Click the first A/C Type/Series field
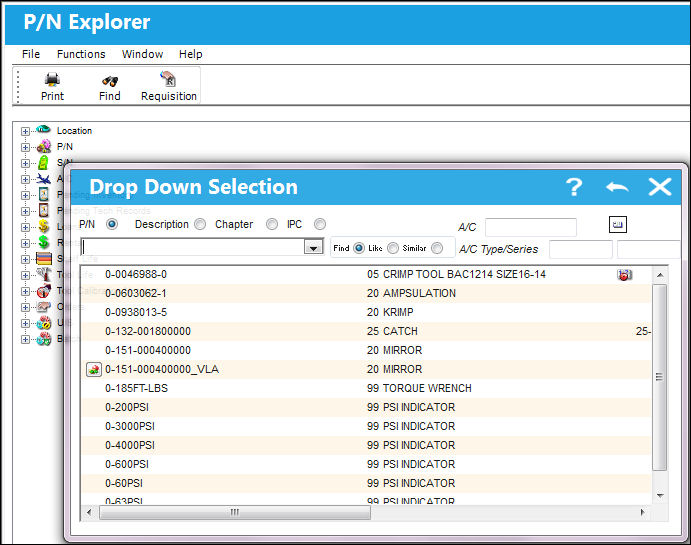This screenshot has height=545, width=691. point(581,249)
